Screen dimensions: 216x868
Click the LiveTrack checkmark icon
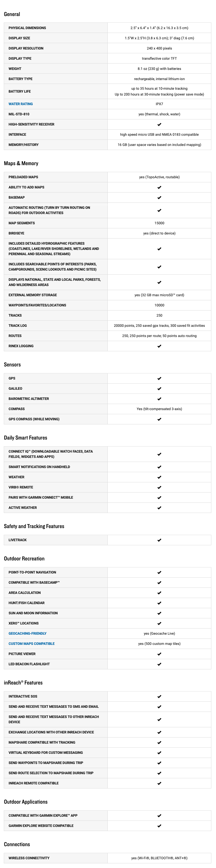click(159, 540)
